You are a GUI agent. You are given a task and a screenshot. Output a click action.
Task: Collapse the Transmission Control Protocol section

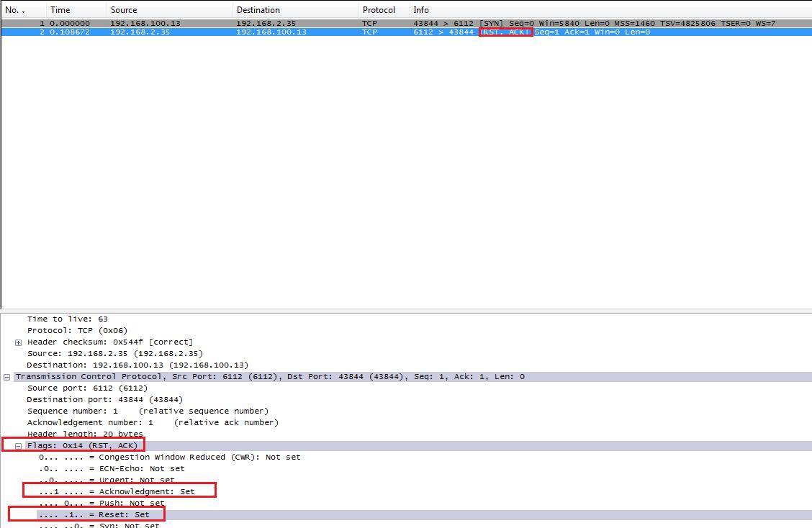point(7,377)
